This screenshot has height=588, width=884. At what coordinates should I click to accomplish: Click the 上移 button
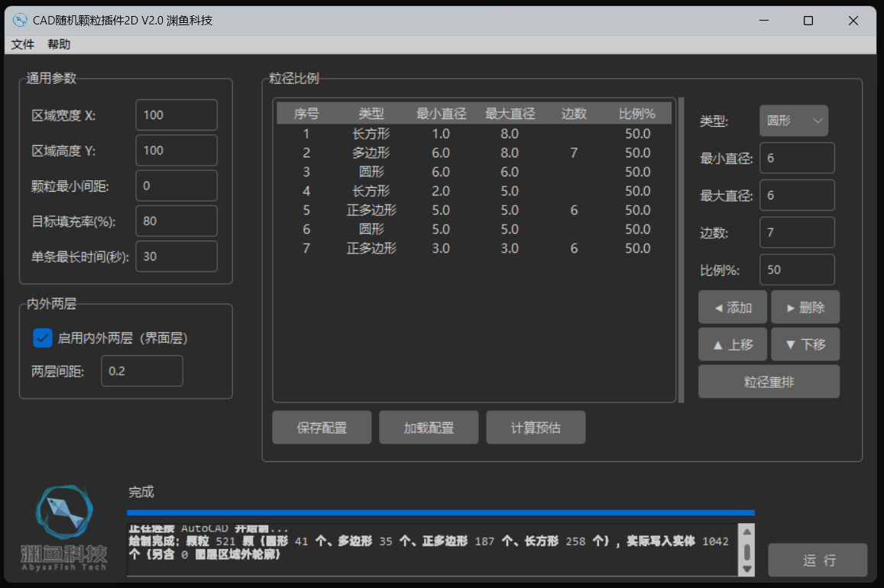(733, 344)
